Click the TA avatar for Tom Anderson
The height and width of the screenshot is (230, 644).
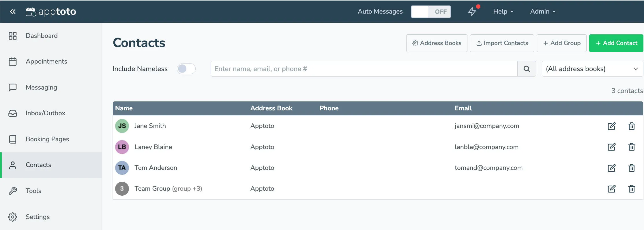122,168
